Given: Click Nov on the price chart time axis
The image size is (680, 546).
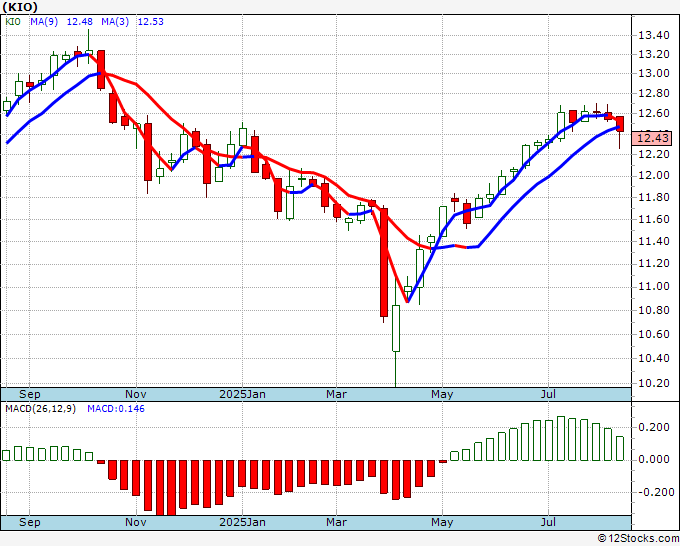Looking at the screenshot, I should (x=136, y=394).
